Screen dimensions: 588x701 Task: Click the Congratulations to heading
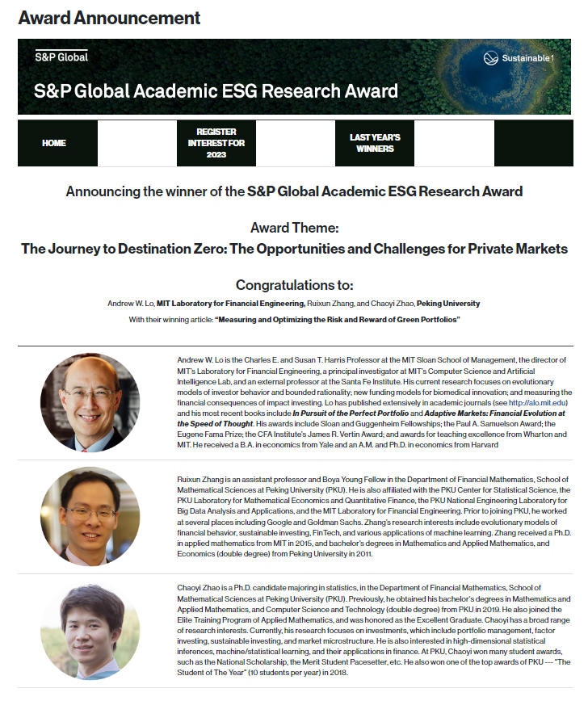[294, 285]
